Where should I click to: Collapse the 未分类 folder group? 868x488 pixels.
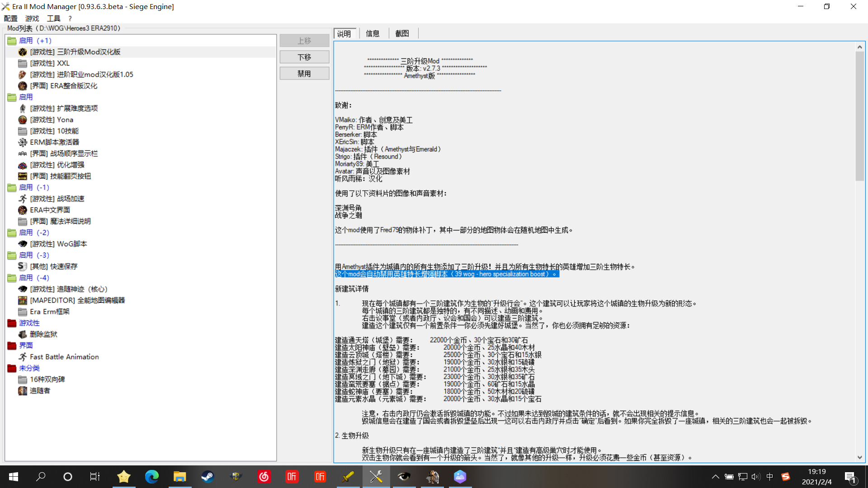12,368
